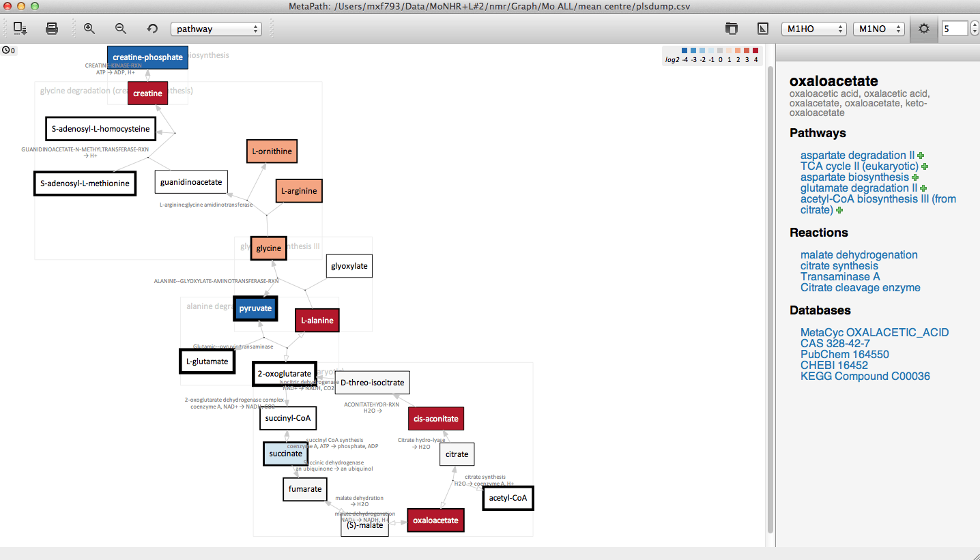The image size is (980, 560).
Task: Select the S-adenosyl-L-methionine node
Action: [85, 183]
